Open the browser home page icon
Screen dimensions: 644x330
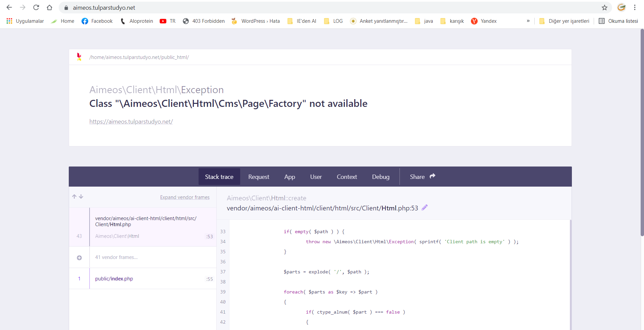click(x=50, y=7)
